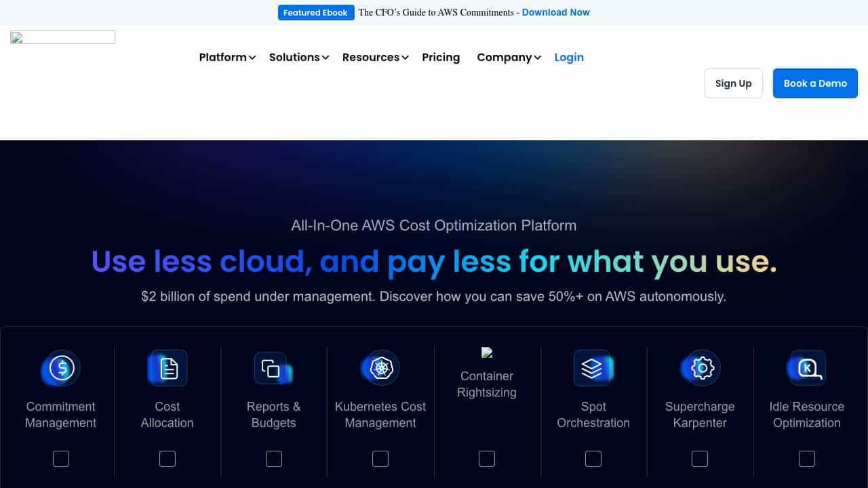Image resolution: width=868 pixels, height=488 pixels.
Task: Click the site logo image placeholder
Action: (63, 37)
